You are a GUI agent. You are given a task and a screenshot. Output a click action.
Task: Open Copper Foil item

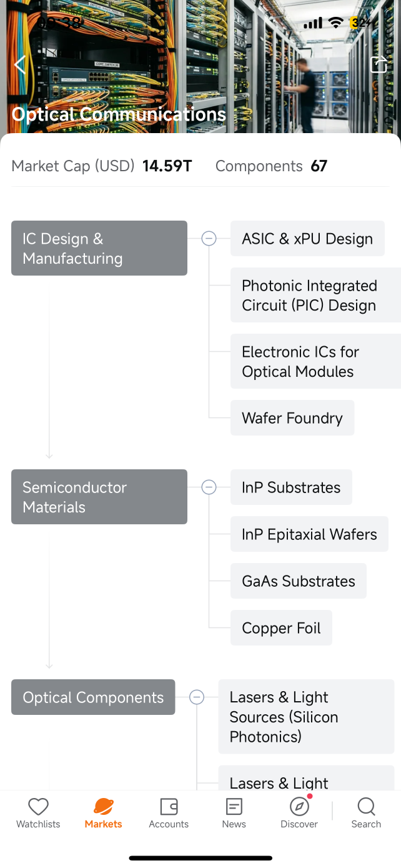click(x=281, y=628)
